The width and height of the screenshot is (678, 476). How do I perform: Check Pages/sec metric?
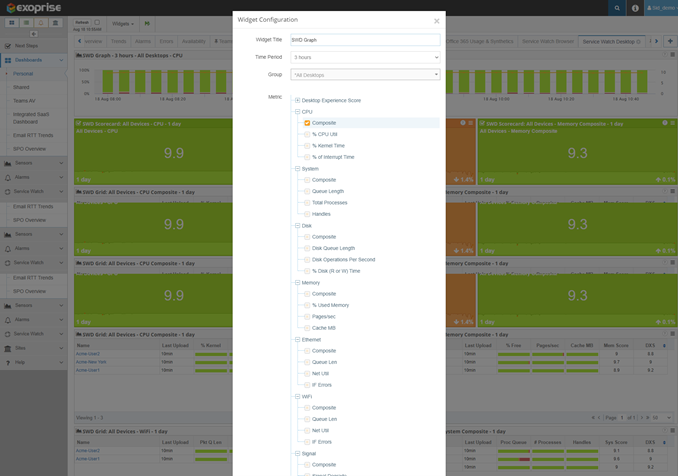click(307, 317)
